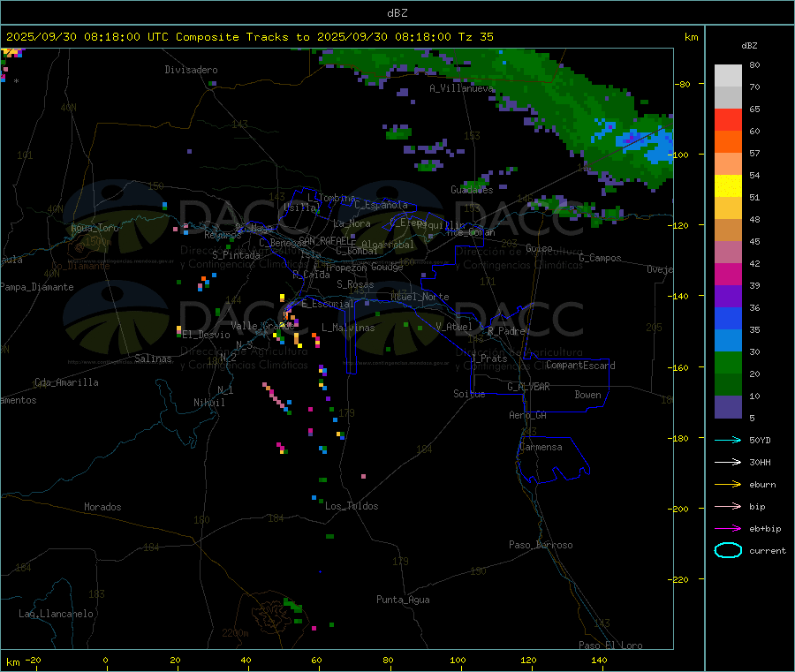Viewport: 795px width, 672px height.
Task: Click the Soitue map label
Action: coord(469,394)
